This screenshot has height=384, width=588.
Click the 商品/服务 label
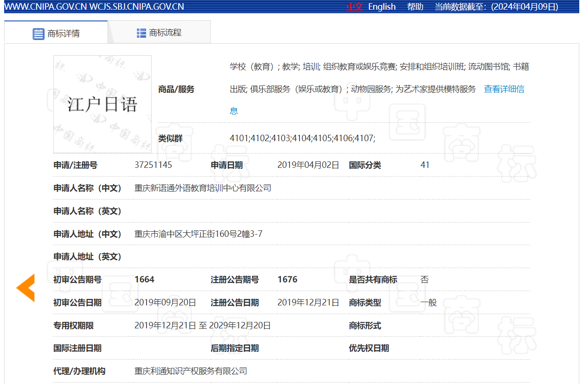(176, 89)
